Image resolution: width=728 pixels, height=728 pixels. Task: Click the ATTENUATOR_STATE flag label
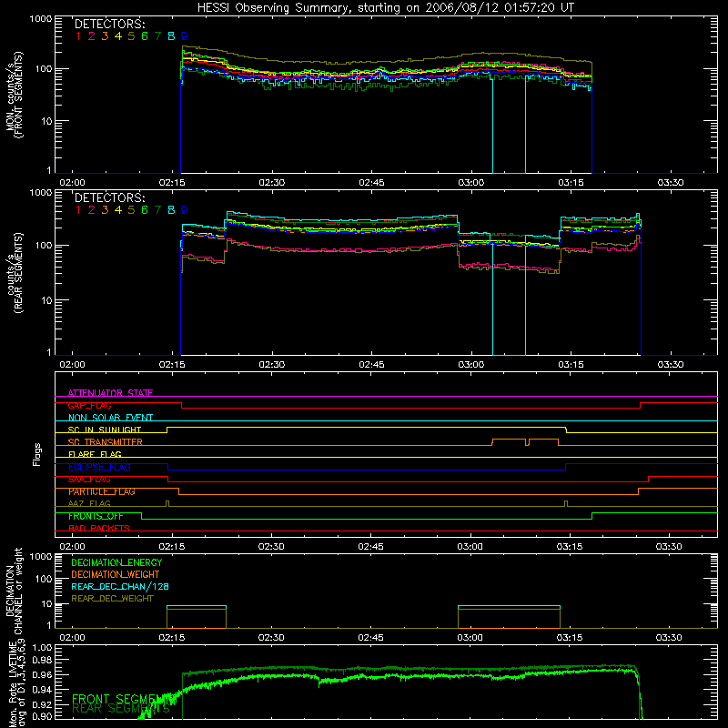[x=110, y=393]
